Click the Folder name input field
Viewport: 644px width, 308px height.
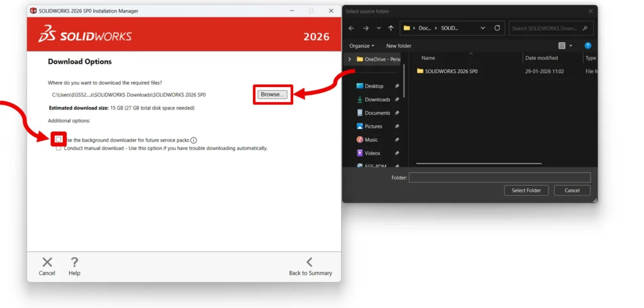499,178
